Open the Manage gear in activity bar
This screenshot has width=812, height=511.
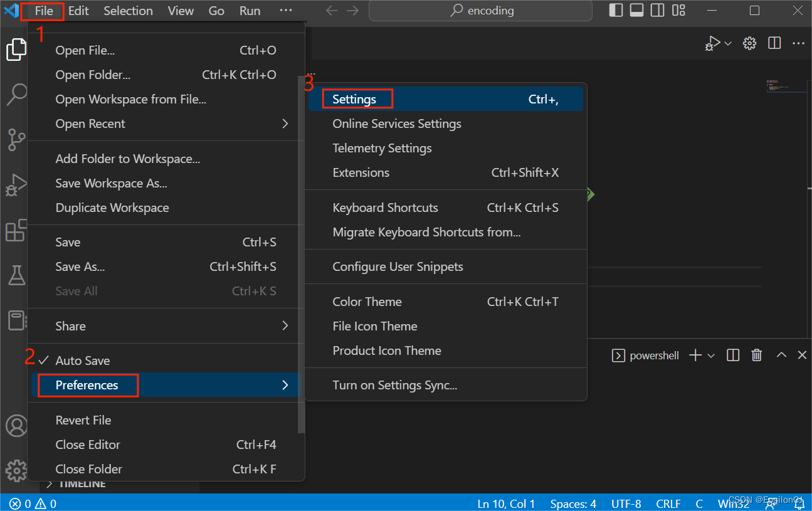point(17,470)
